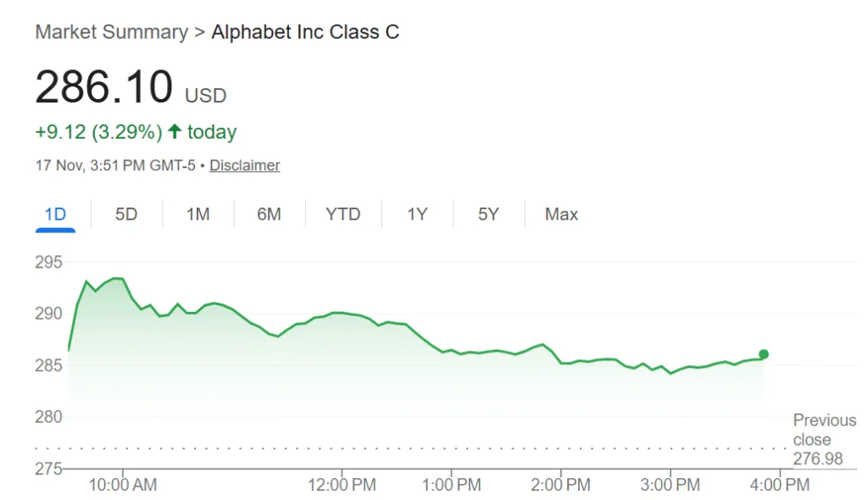Reselect the active 1D tab
The height and width of the screenshot is (500, 868).
tap(53, 214)
